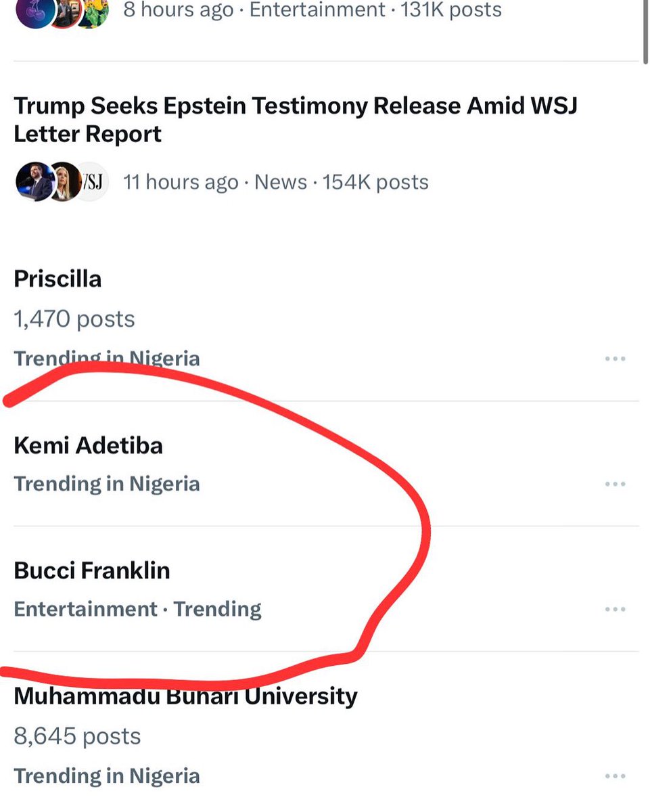Open the Priscilla trending topic
This screenshot has height=812, width=650.
pos(57,279)
